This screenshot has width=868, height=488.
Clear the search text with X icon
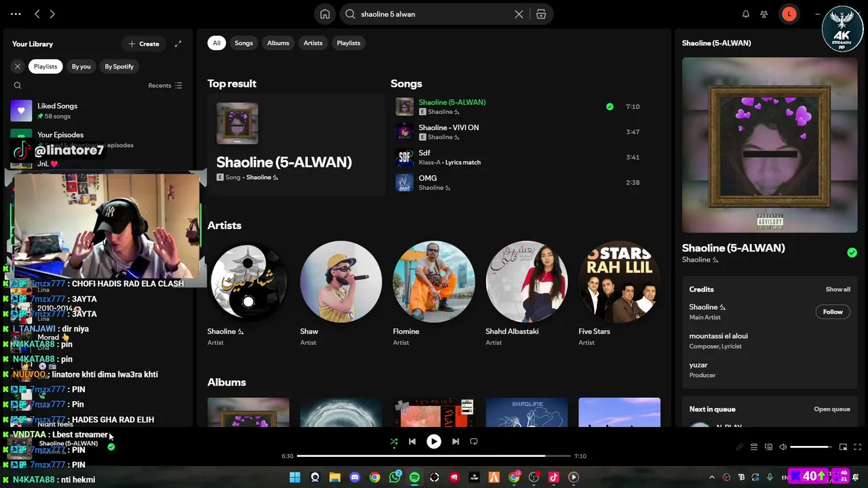pyautogui.click(x=519, y=14)
